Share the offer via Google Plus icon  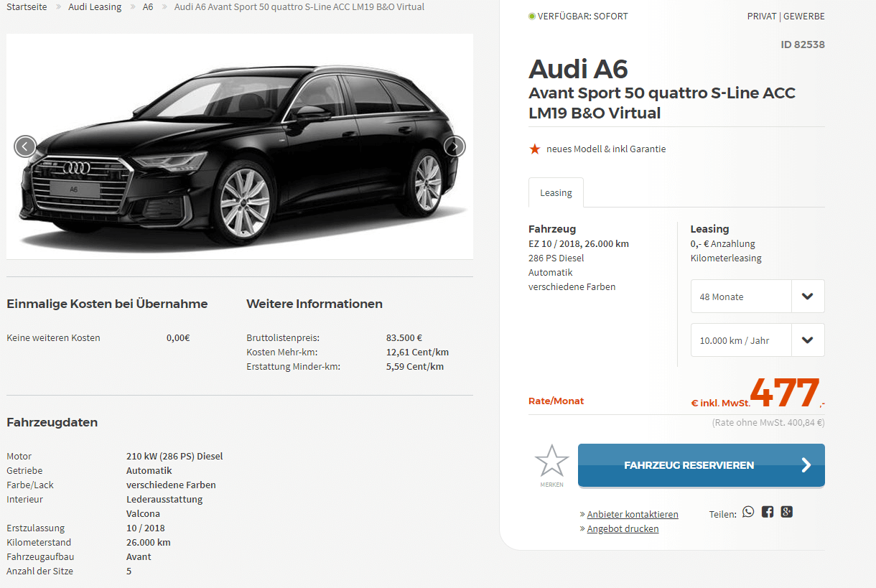click(x=787, y=512)
